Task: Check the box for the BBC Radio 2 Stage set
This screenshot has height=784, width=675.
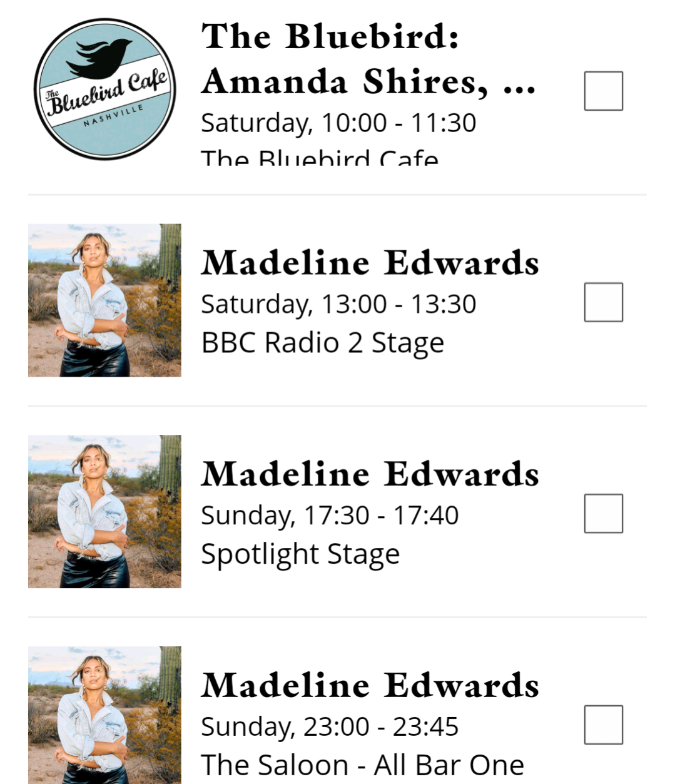Action: (x=603, y=302)
